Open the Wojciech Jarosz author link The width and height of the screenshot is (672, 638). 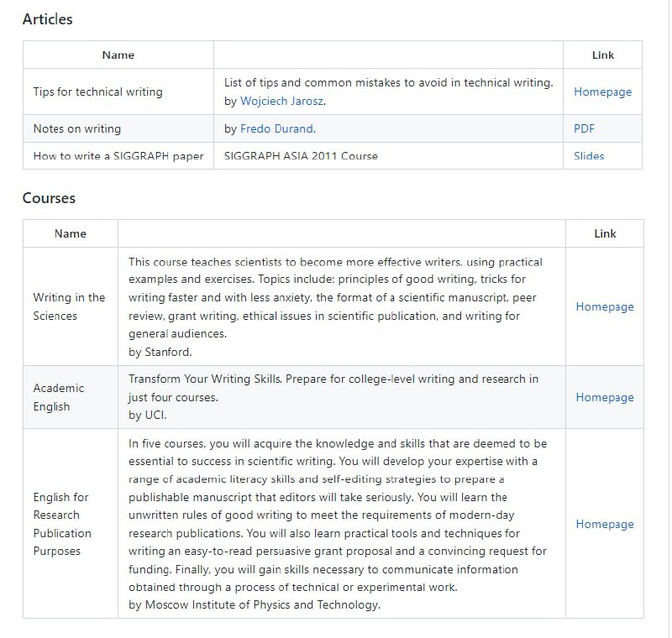coord(281,102)
